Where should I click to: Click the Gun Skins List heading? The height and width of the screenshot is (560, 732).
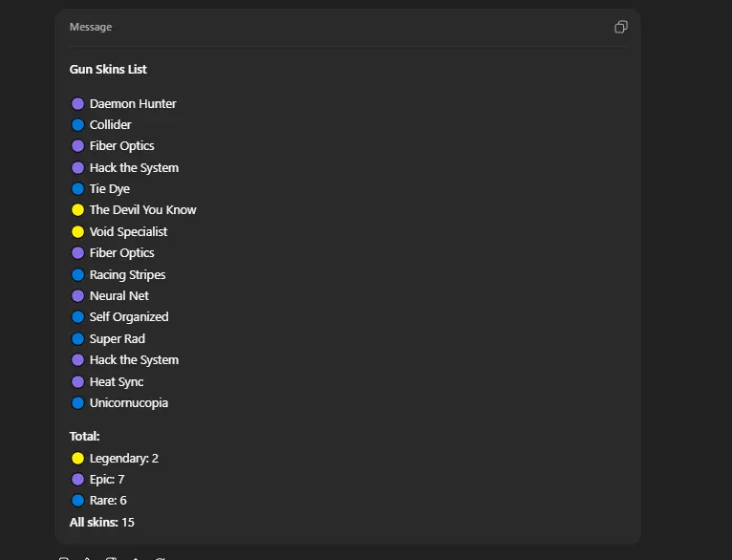108,70
